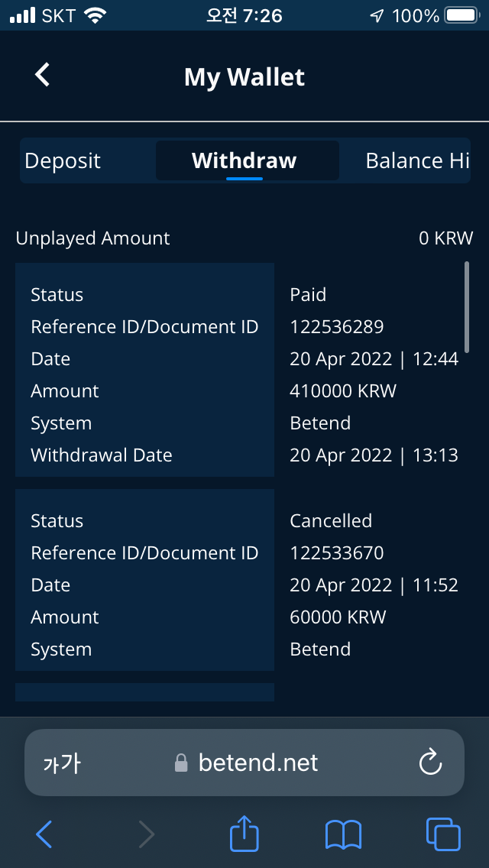Screen dimensions: 489x868
Task: Show Safari open tabs icon
Action: (x=443, y=834)
